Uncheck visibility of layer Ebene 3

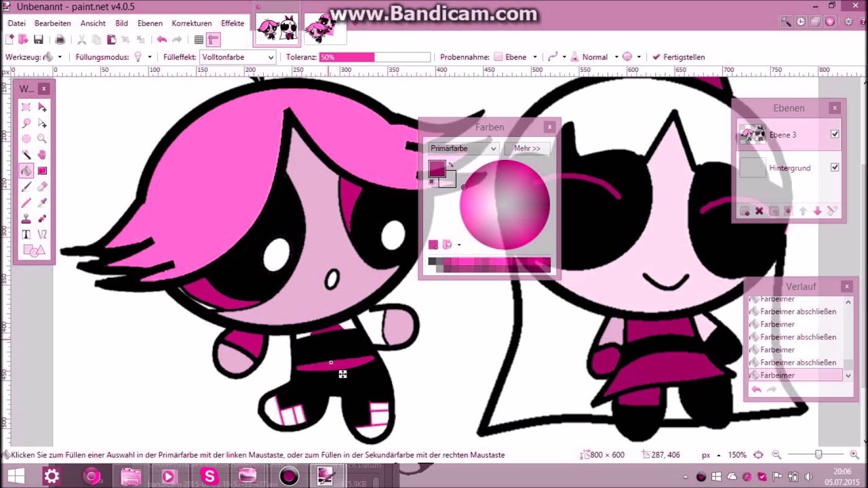click(835, 134)
